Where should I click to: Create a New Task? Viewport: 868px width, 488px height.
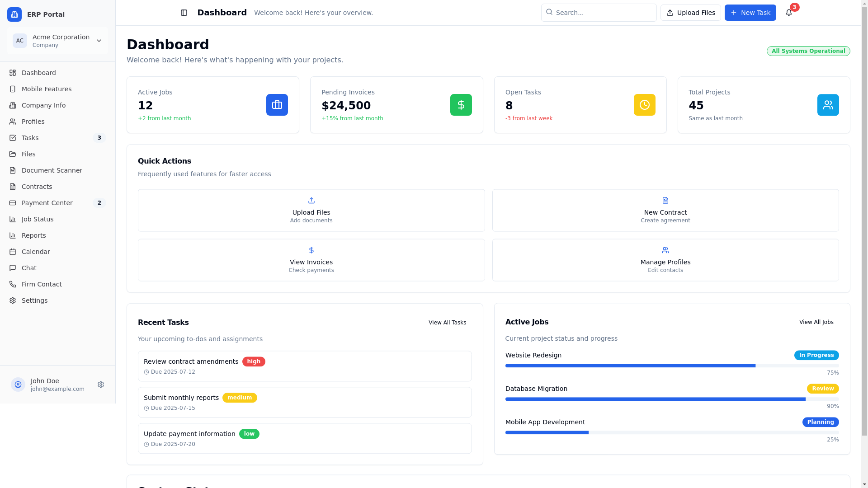(x=750, y=13)
